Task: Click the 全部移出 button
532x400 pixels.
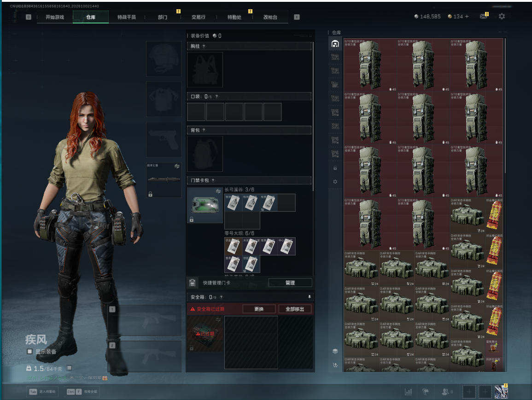Action: [x=295, y=309]
